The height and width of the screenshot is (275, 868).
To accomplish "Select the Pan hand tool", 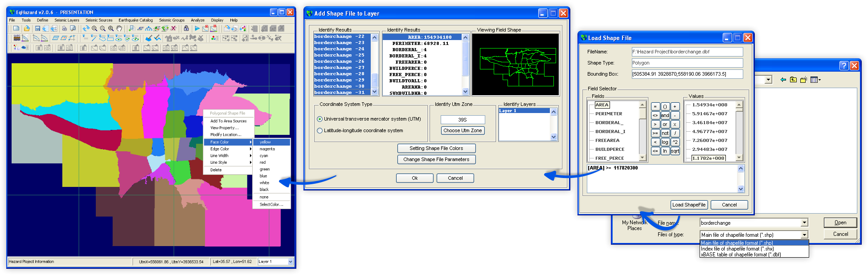I will [119, 28].
